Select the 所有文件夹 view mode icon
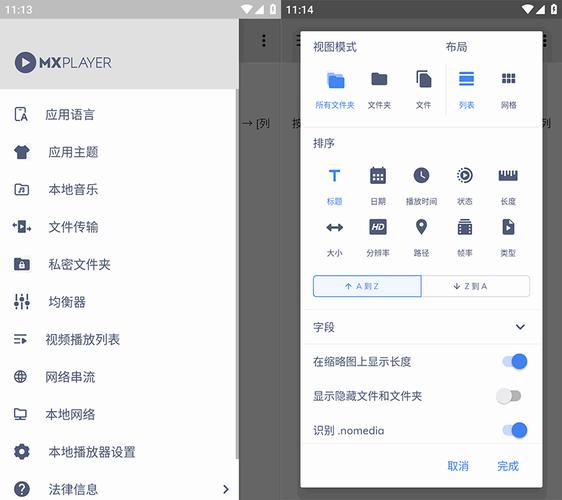The height and width of the screenshot is (500, 562). [335, 80]
